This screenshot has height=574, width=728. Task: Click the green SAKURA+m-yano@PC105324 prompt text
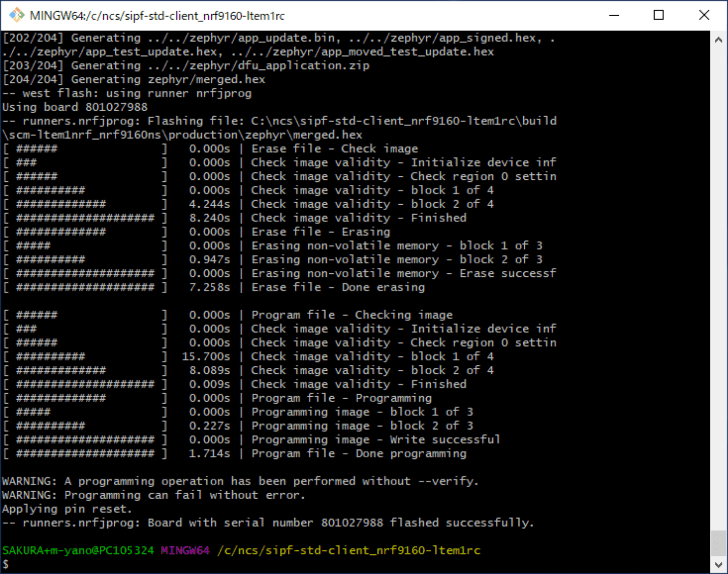pyautogui.click(x=78, y=550)
